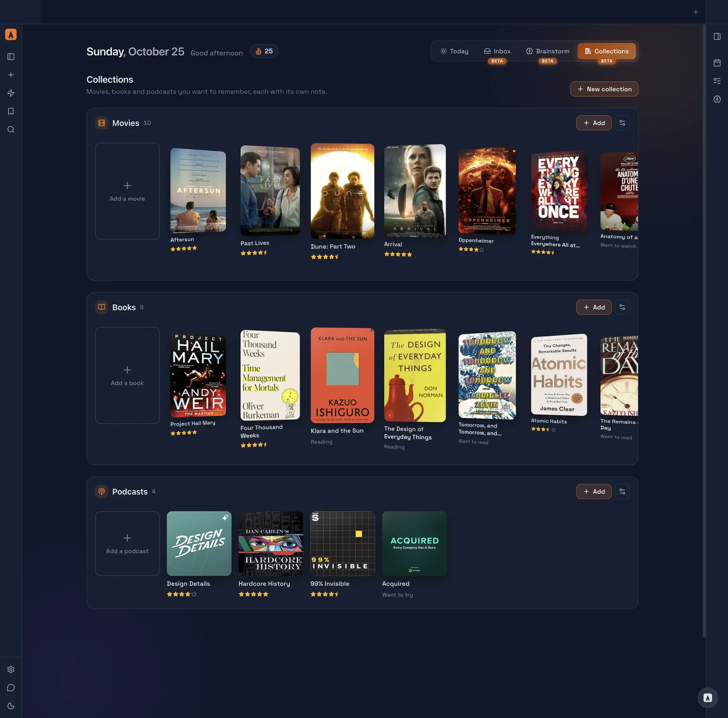The height and width of the screenshot is (718, 728).
Task: Click the Design Details star rating
Action: click(x=181, y=594)
